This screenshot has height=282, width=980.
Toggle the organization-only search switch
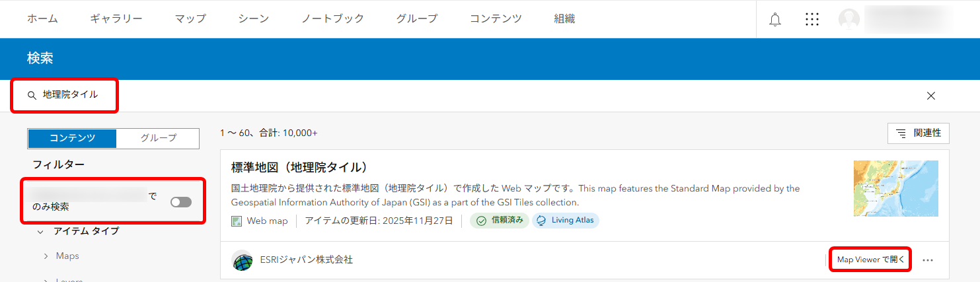click(x=181, y=202)
